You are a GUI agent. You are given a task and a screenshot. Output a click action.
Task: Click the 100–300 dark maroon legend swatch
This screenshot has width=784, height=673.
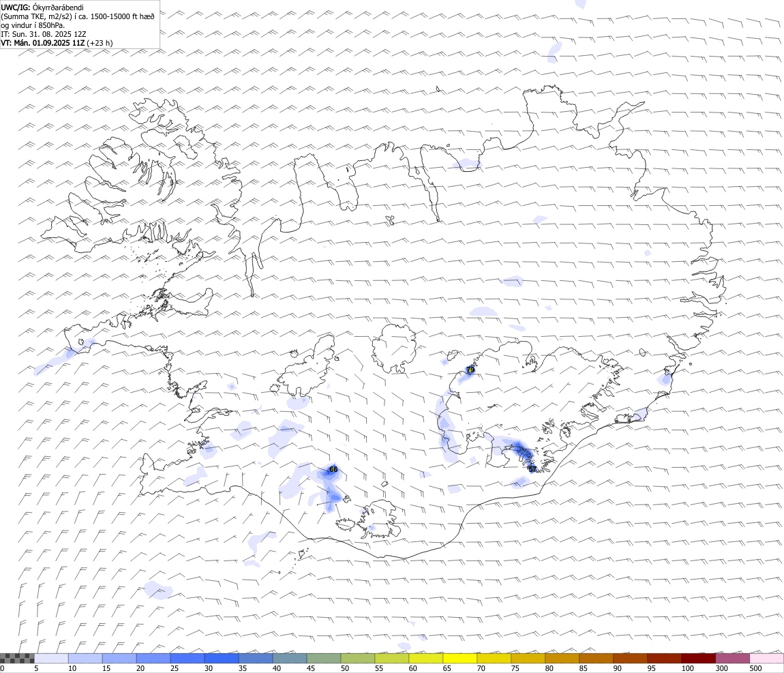pos(698,659)
